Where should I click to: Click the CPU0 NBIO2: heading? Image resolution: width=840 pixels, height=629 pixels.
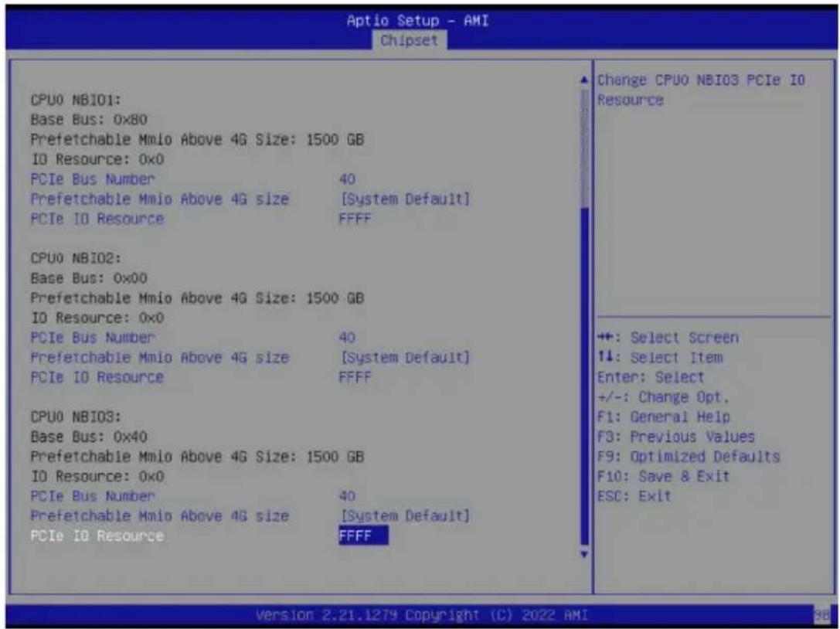click(x=76, y=258)
